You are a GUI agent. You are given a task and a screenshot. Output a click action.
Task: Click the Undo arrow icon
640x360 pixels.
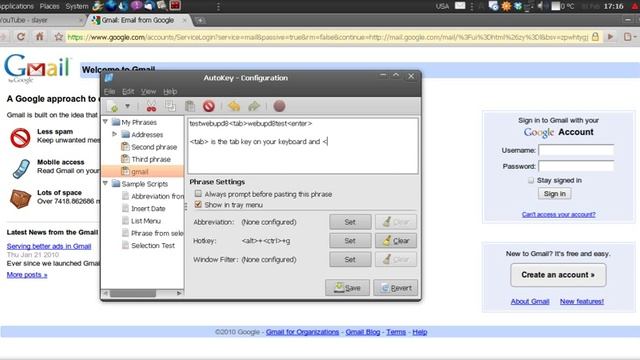234,107
